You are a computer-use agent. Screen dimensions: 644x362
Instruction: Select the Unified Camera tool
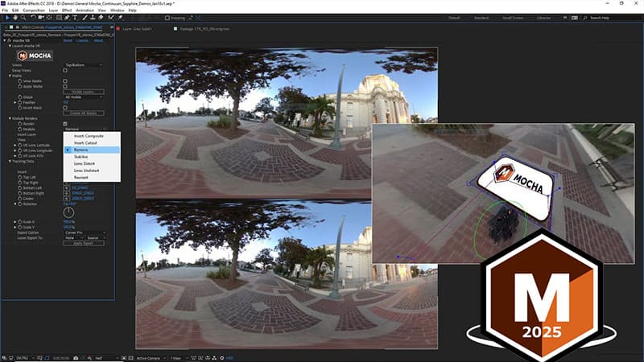41,18
